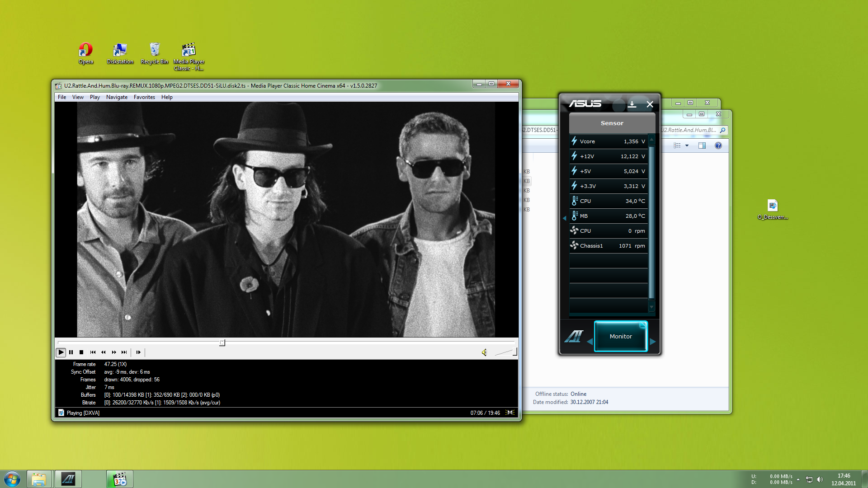Viewport: 868px width, 488px height.
Task: Click the volume slider handle
Action: pos(515,352)
